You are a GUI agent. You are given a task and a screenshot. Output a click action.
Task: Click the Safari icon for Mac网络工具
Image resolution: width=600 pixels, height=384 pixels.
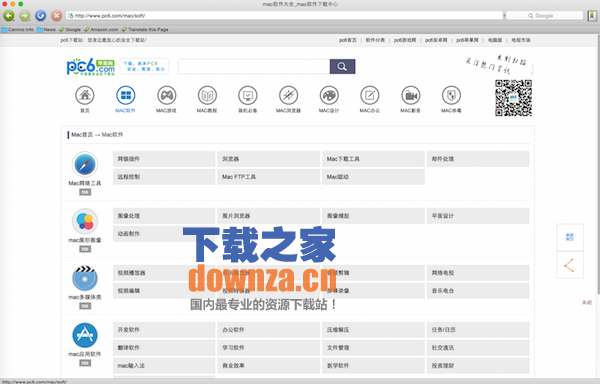[x=85, y=164]
